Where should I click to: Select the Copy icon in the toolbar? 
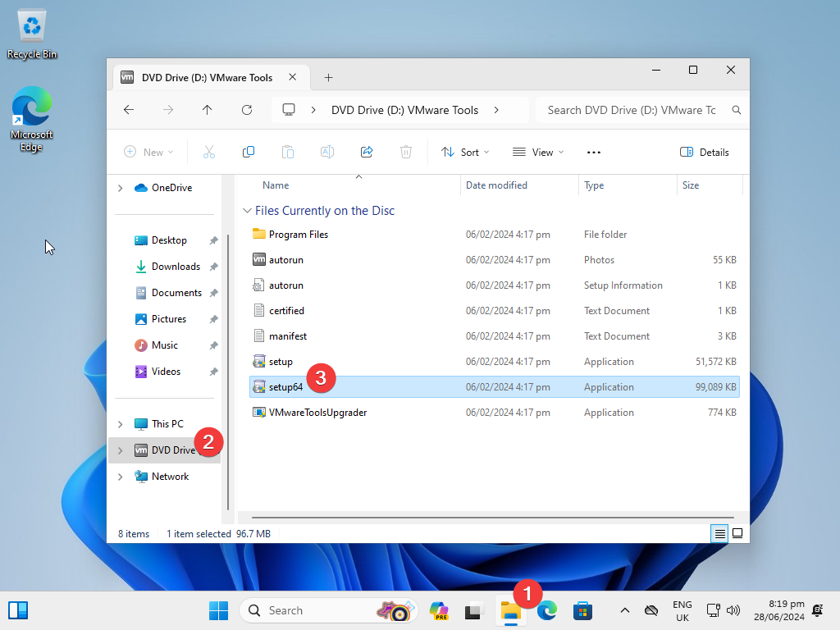point(249,152)
